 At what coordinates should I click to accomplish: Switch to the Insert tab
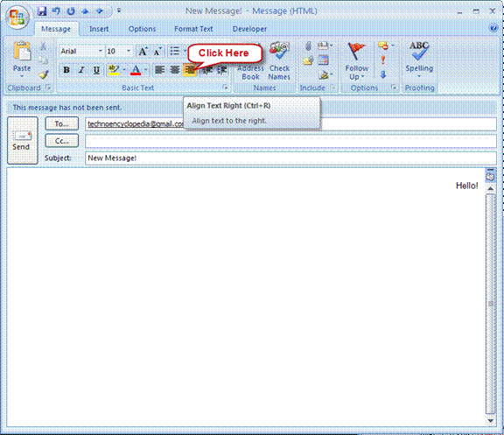(x=99, y=29)
